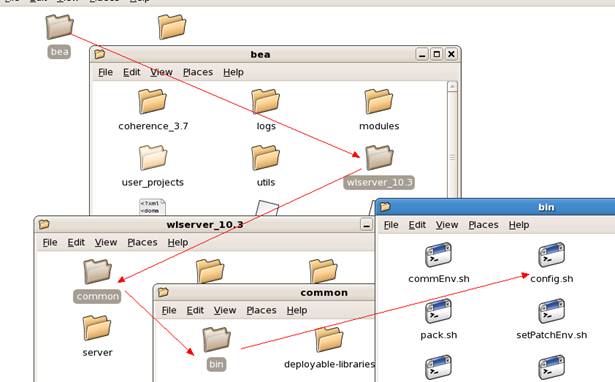The width and height of the screenshot is (615, 382).
Task: Open the utils folder in bea window
Action: 266,157
